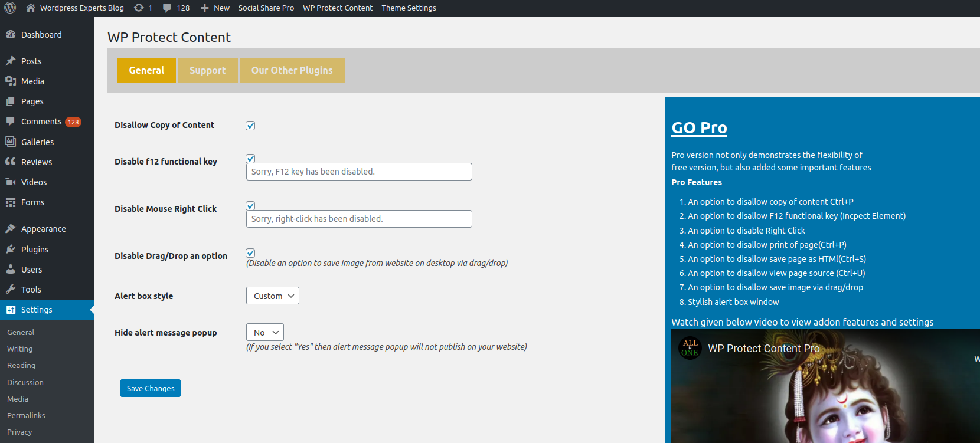Open the GO Pro link
This screenshot has width=980, height=443.
[x=700, y=128]
